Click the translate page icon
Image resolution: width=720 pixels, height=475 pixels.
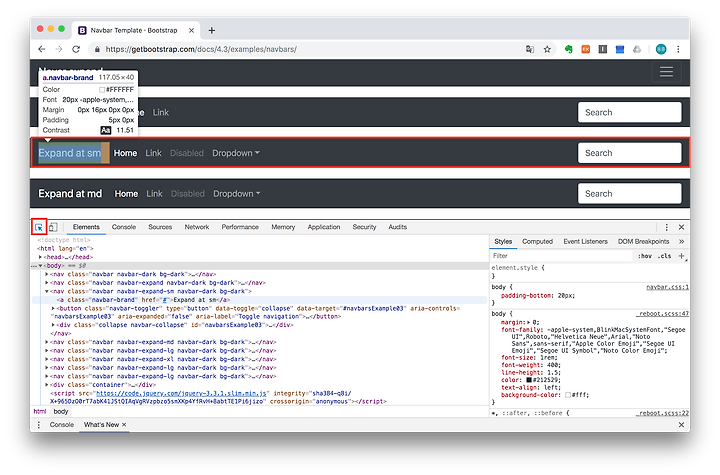point(530,49)
